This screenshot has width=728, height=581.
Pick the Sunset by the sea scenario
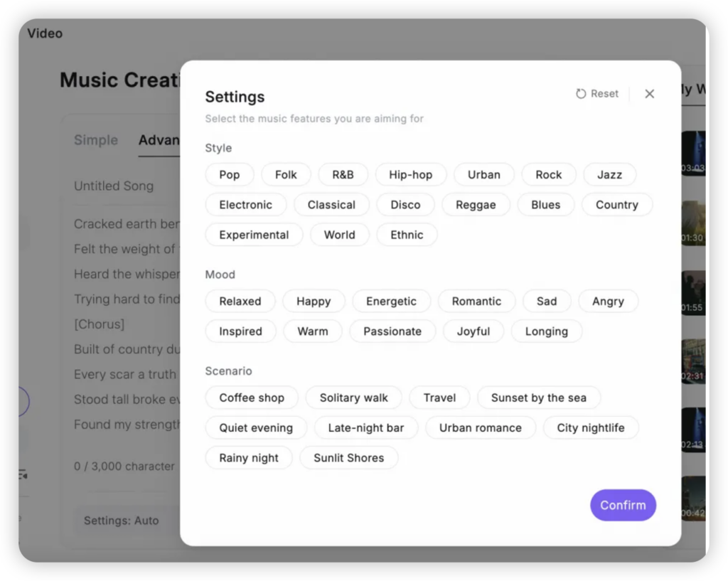point(539,398)
